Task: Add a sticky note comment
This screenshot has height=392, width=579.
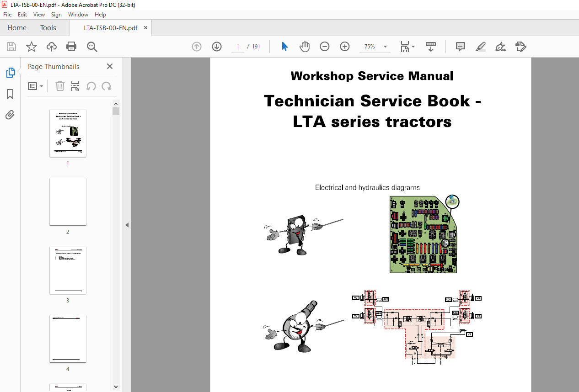Action: tap(461, 47)
